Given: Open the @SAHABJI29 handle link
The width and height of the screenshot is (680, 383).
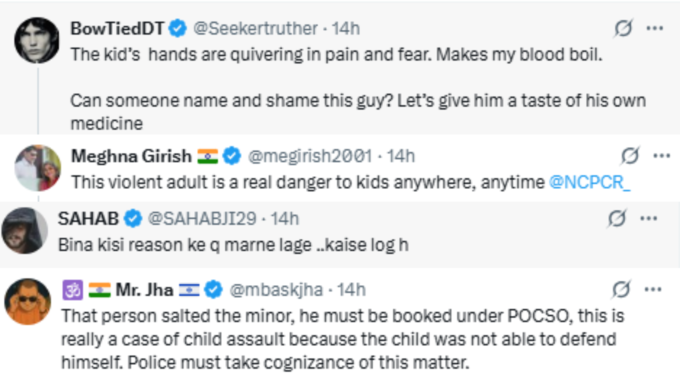Looking at the screenshot, I should (202, 219).
